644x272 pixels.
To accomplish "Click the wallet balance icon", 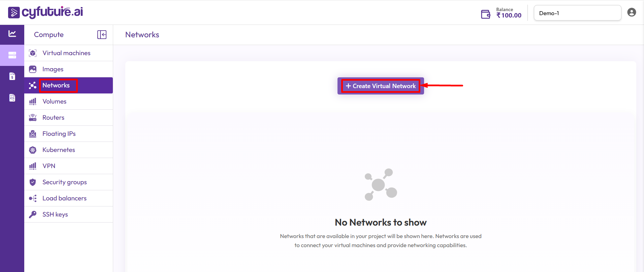I will [x=485, y=14].
